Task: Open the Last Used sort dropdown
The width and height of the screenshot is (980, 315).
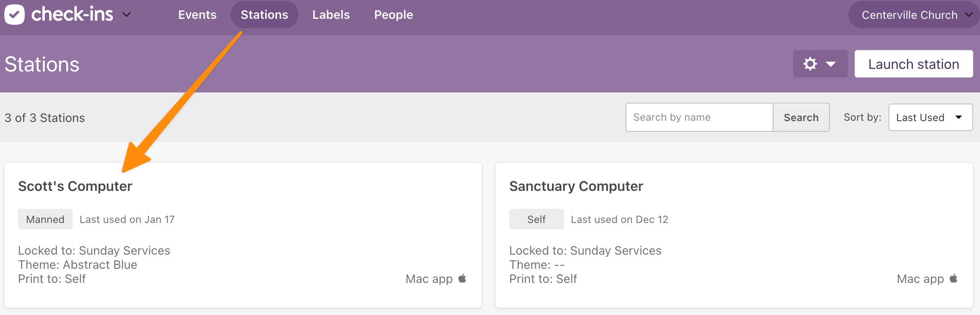Action: (930, 117)
